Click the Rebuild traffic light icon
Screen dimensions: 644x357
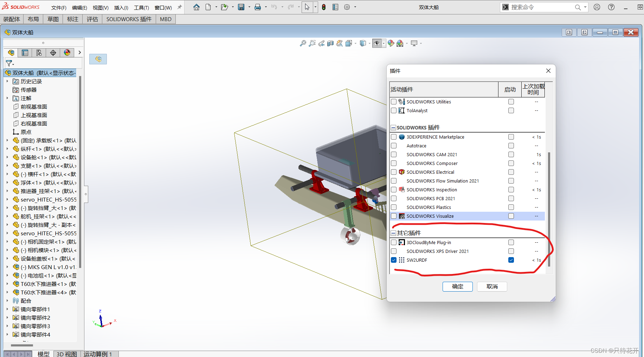point(324,7)
